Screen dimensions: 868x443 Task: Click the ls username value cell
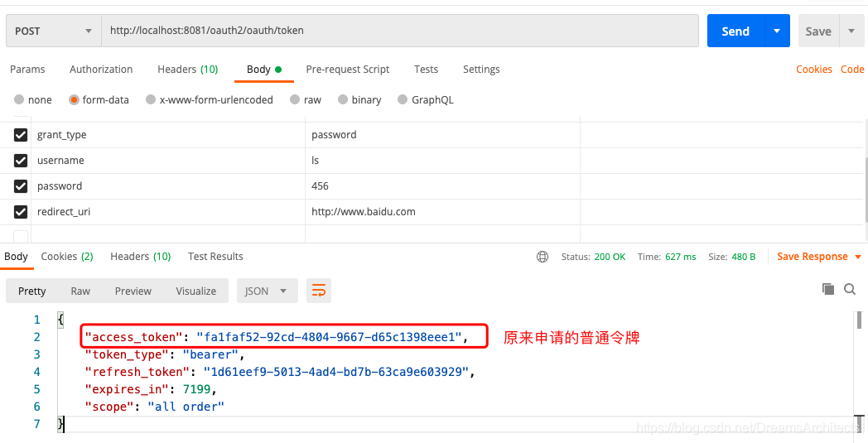[442, 160]
